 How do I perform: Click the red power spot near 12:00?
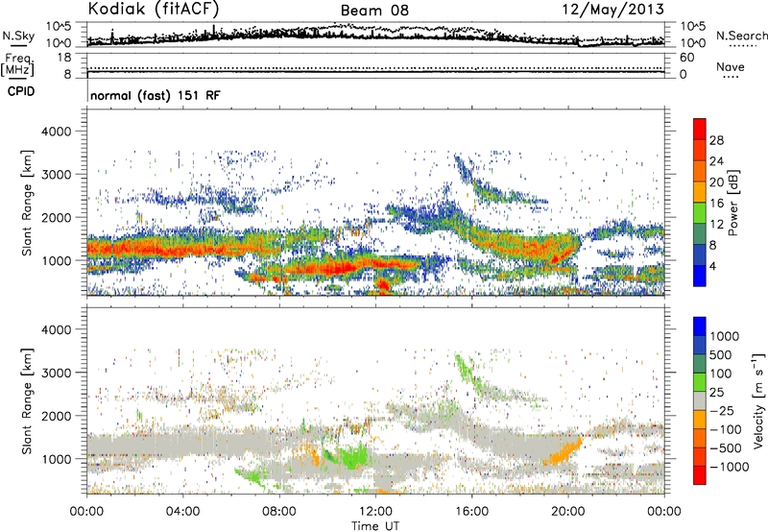[383, 284]
